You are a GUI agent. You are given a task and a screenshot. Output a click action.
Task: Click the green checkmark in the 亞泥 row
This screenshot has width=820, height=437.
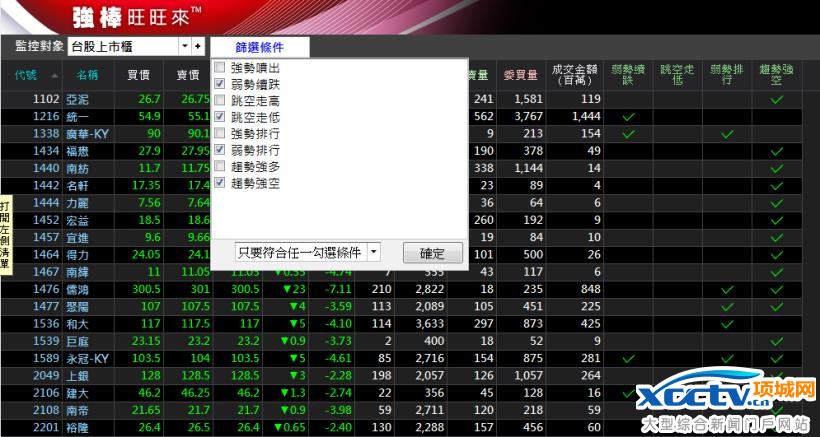pos(776,99)
